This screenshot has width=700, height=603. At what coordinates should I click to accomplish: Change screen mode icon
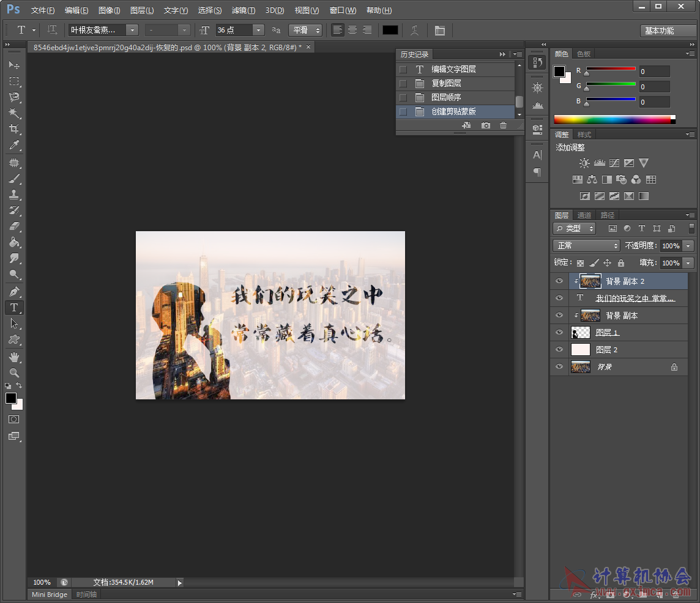(x=14, y=436)
